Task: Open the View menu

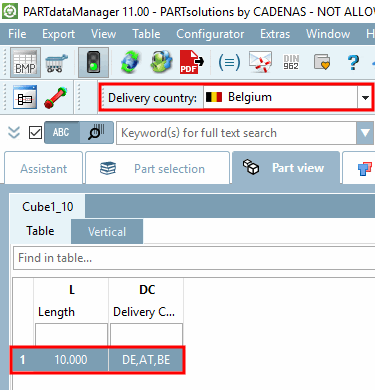Action: pos(104,34)
